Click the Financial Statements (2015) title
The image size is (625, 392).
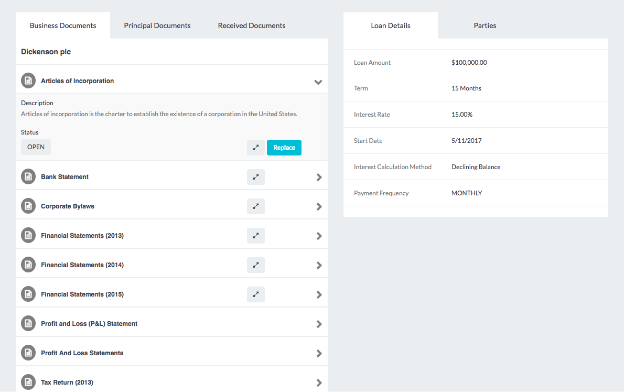click(x=82, y=294)
